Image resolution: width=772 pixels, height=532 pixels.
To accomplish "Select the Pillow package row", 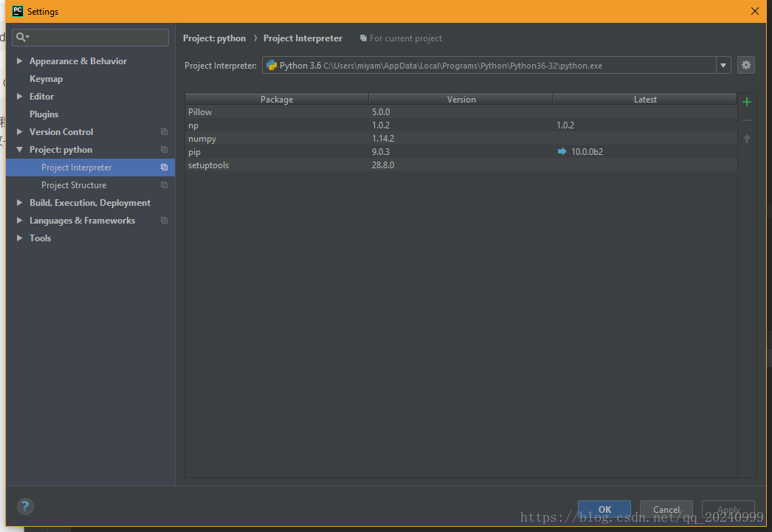I will click(x=461, y=111).
